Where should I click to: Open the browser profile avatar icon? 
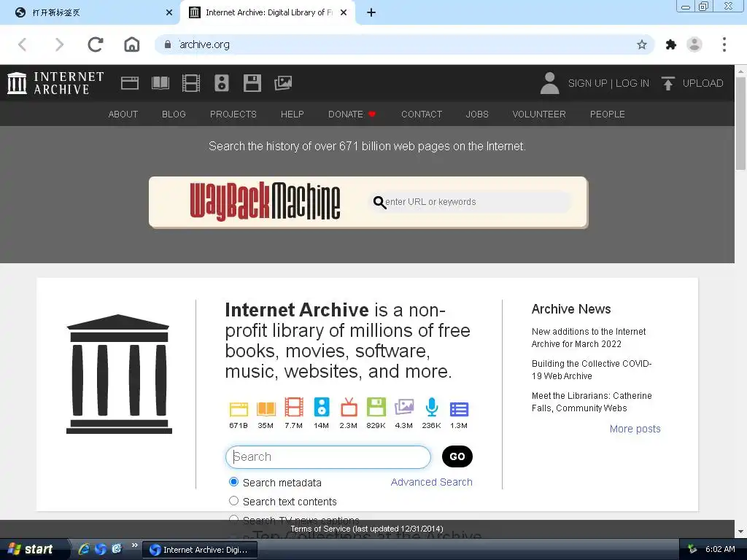pos(694,44)
